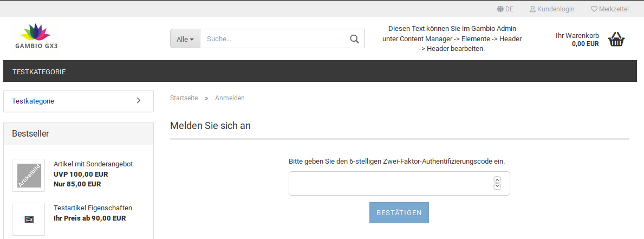
Task: Click the globe language icon
Action: tap(500, 9)
